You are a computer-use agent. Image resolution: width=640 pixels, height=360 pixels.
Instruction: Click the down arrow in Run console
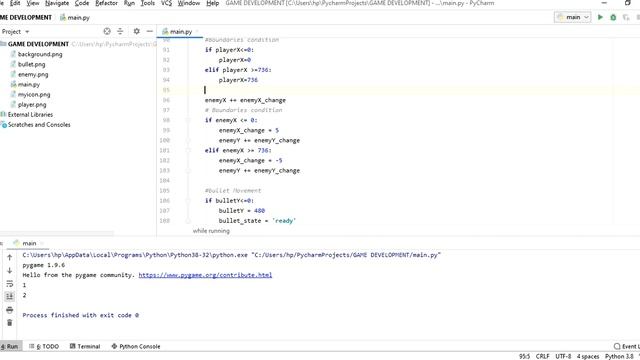coord(9,271)
